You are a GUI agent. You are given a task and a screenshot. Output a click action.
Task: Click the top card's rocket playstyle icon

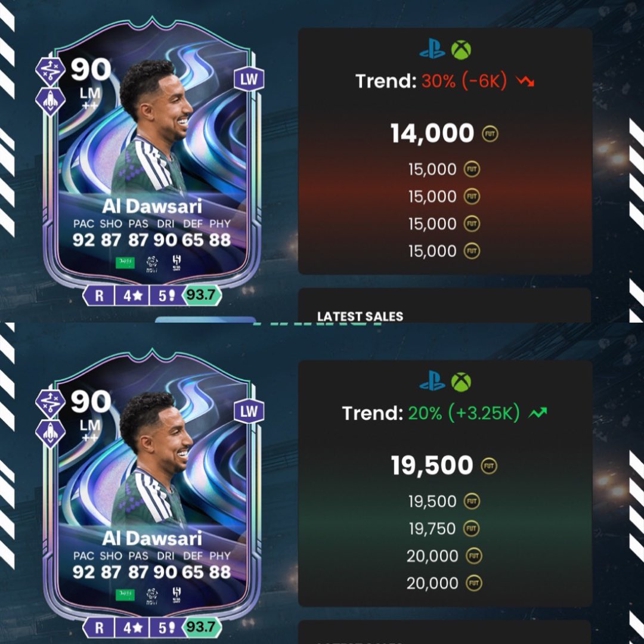pos(50,101)
